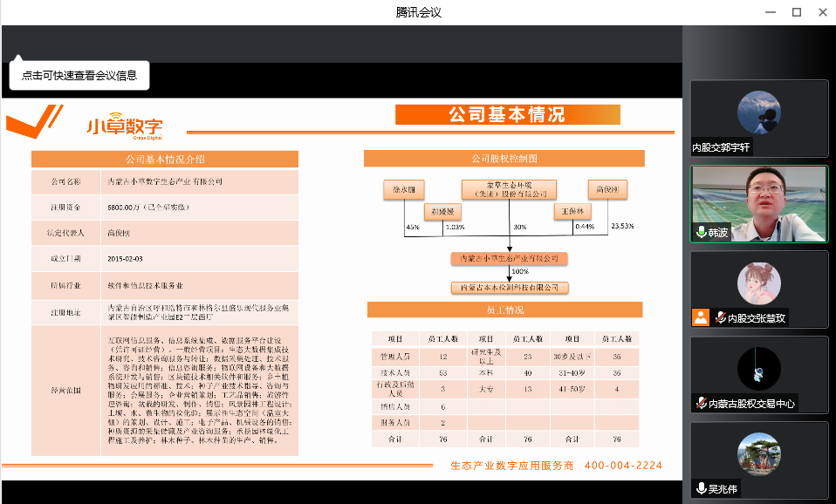836x504 pixels.
Task: Click the 高俊刚 shareholder box in chart
Action: tap(607, 189)
